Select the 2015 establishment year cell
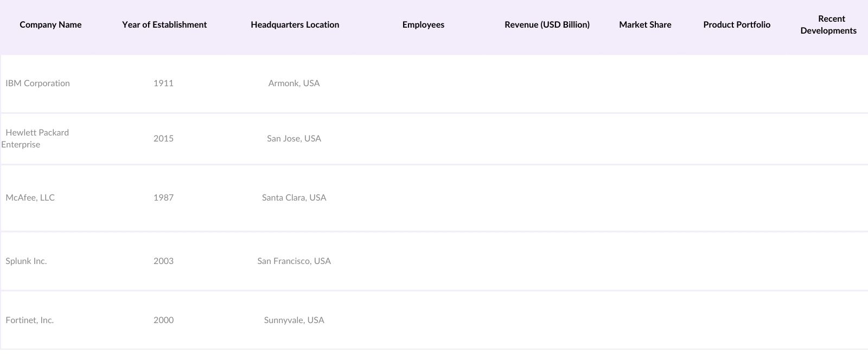The width and height of the screenshot is (868, 354). point(163,139)
